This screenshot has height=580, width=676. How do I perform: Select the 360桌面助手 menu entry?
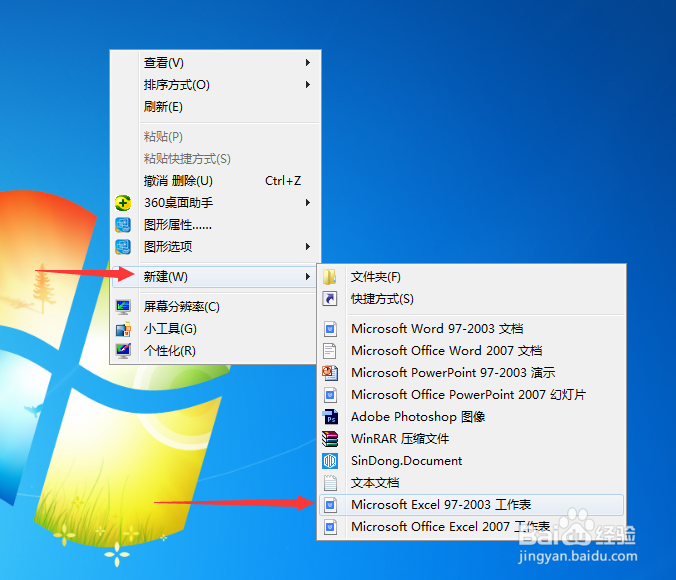tap(216, 203)
